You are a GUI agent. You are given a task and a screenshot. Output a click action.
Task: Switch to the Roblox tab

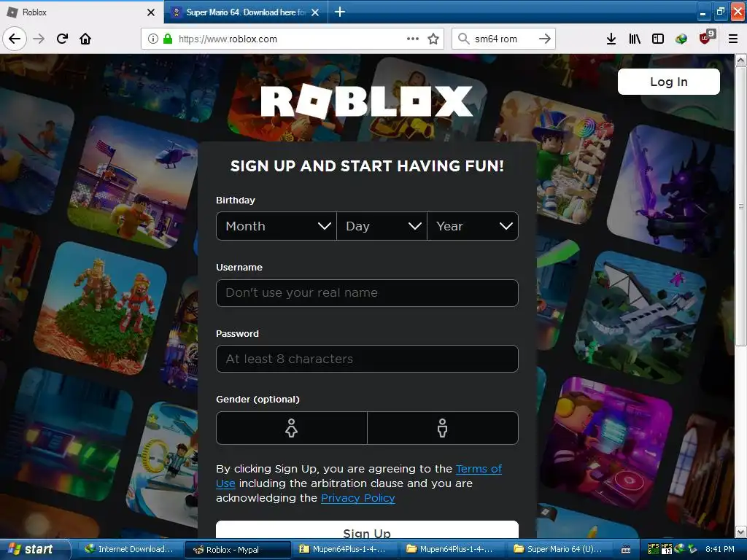(81, 12)
